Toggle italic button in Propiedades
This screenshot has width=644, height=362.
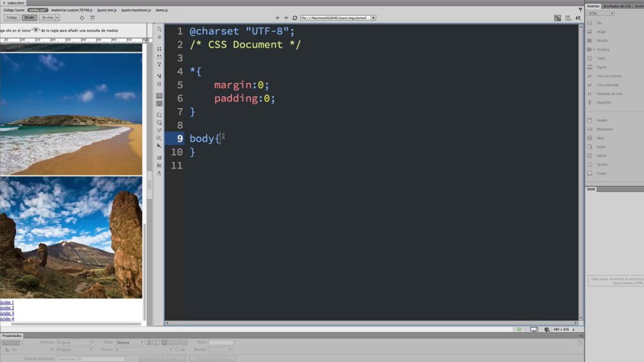pos(156,342)
